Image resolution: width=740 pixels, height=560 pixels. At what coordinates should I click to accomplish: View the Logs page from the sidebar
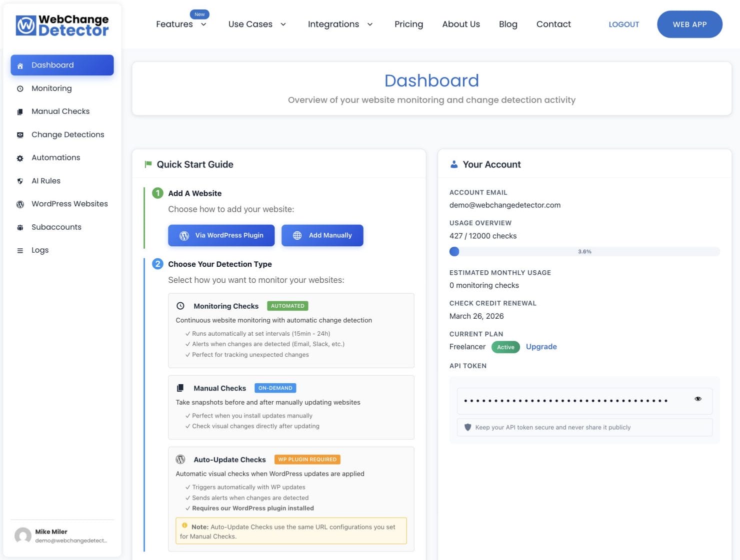coord(40,250)
